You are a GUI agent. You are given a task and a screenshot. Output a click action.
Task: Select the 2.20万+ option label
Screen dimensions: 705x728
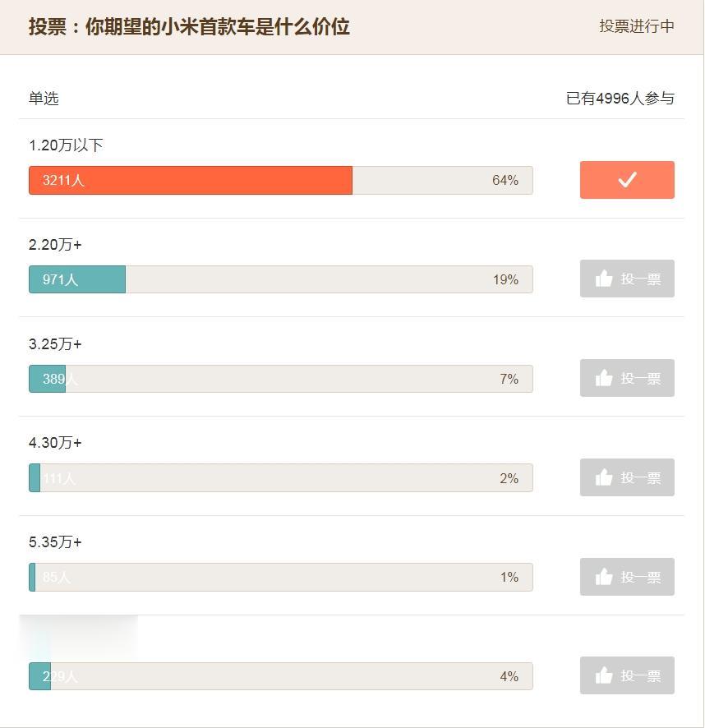point(55,245)
